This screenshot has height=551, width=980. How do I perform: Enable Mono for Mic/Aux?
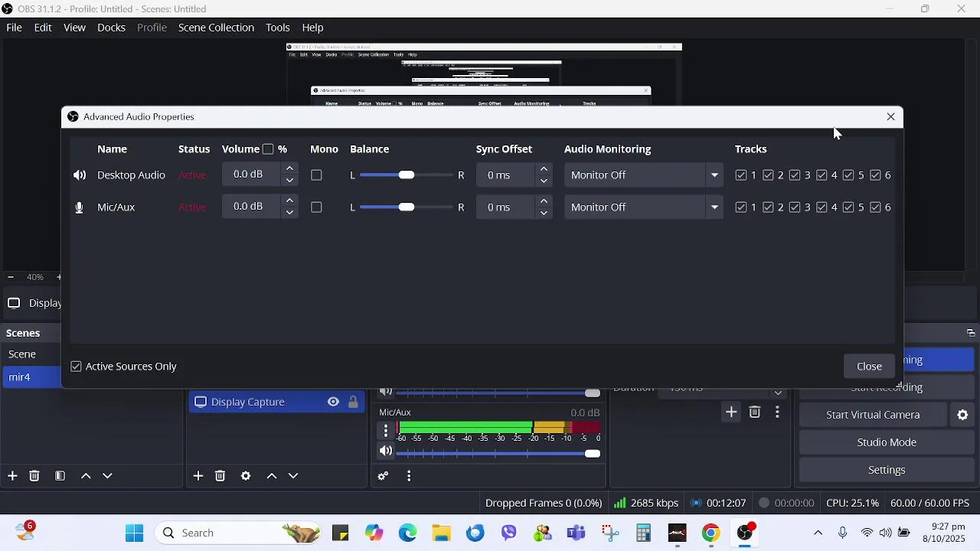point(316,207)
